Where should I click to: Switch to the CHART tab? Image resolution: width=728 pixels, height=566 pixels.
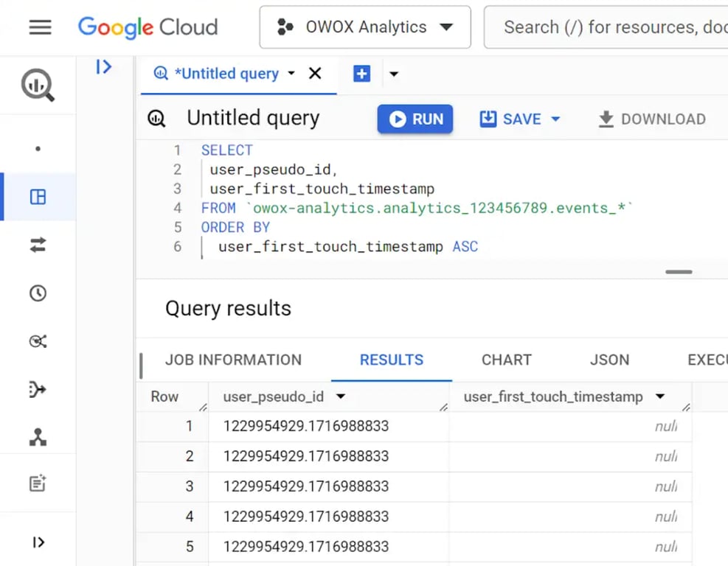(x=507, y=360)
